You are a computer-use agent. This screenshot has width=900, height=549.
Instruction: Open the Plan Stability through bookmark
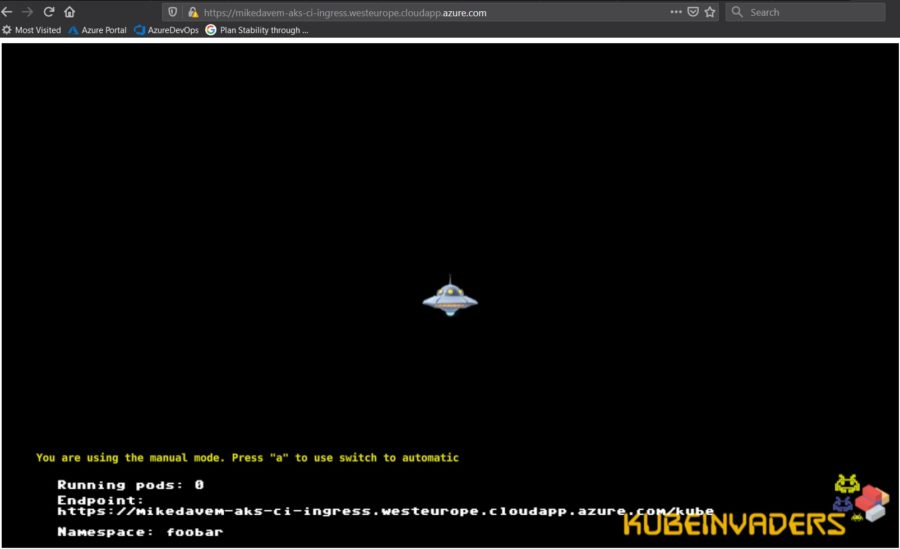click(257, 30)
